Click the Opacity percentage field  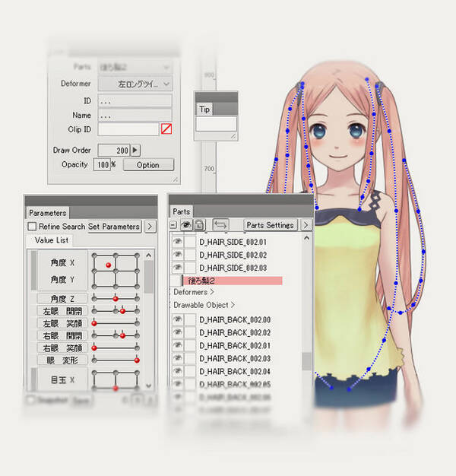click(x=102, y=164)
